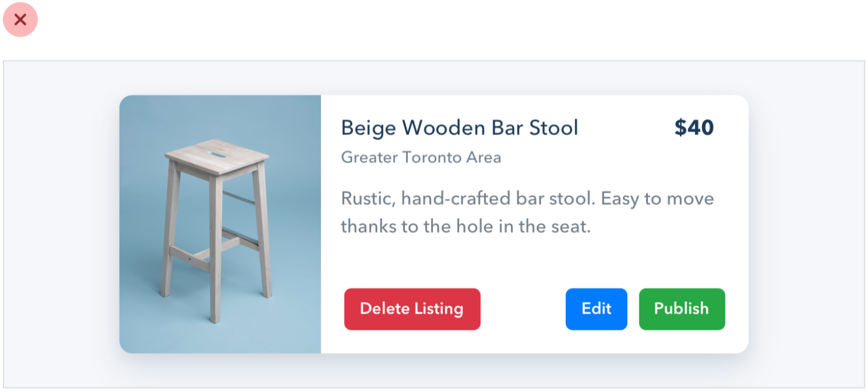This screenshot has width=868, height=392.
Task: Publish the bar stool listing
Action: tap(682, 309)
